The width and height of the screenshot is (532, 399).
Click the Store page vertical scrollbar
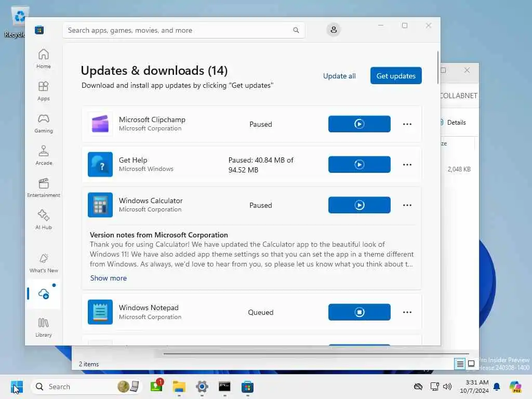437,68
